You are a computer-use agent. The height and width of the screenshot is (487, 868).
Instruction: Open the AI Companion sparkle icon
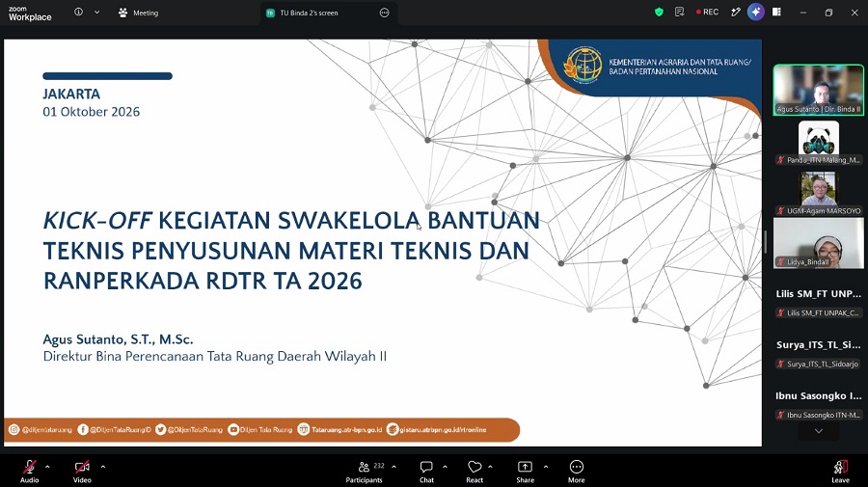[x=755, y=13]
